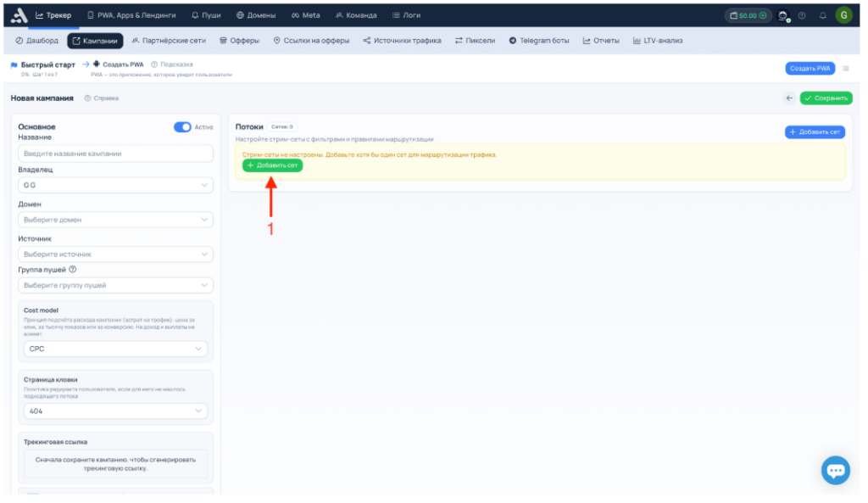This screenshot has width=868, height=503.
Task: Click the list icon beside Создать PWA button
Action: 845,69
